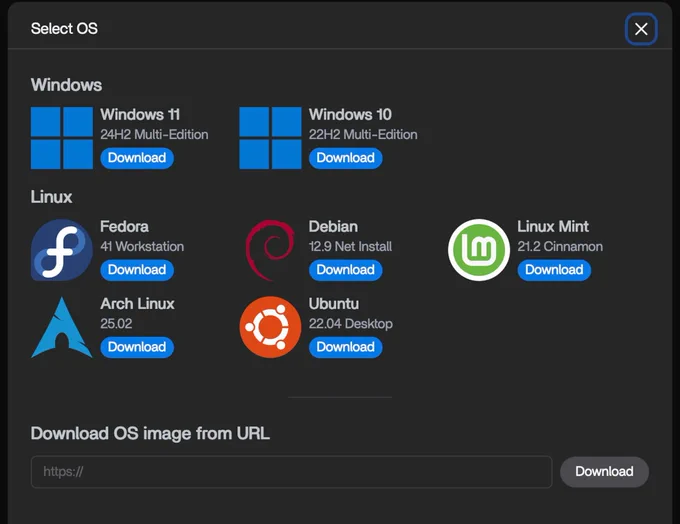This screenshot has height=524, width=680.
Task: Download Arch Linux 25.02
Action: (137, 347)
